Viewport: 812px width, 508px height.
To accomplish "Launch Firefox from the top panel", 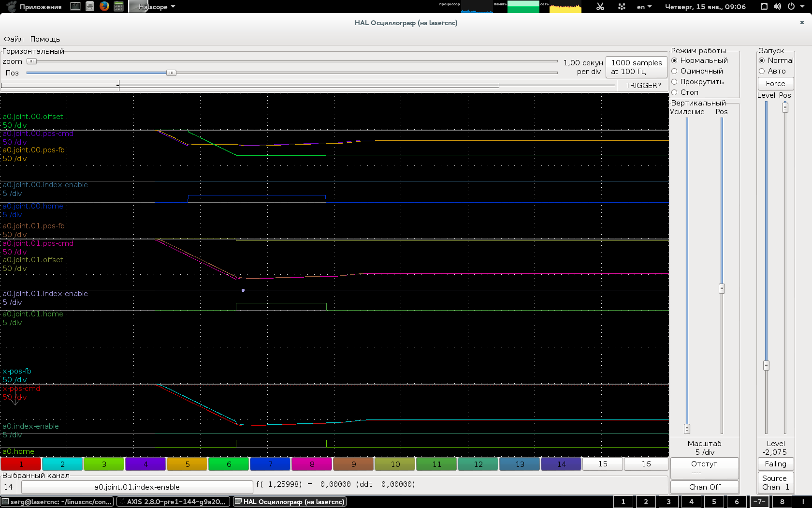I will (x=104, y=6).
